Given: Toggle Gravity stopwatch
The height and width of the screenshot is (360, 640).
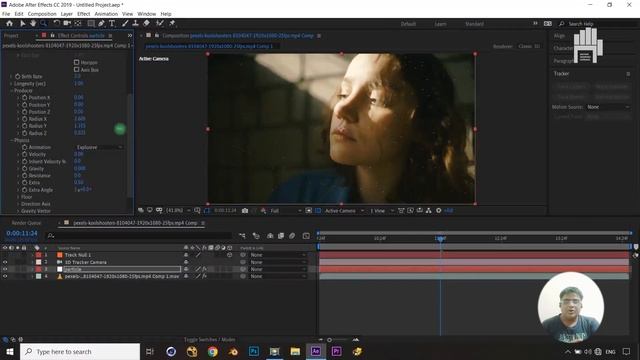Looking at the screenshot, I should (25, 169).
